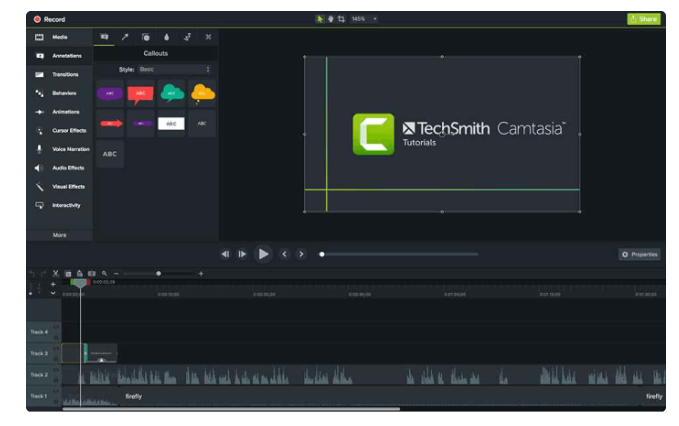Switch to the Behaviors tab
The image size is (679, 426).
pyautogui.click(x=59, y=93)
